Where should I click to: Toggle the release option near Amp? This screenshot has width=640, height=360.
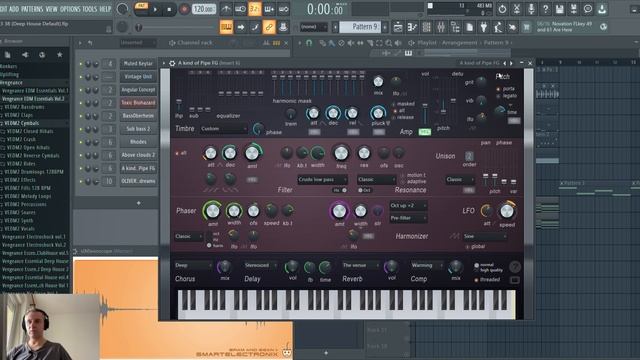[403, 117]
